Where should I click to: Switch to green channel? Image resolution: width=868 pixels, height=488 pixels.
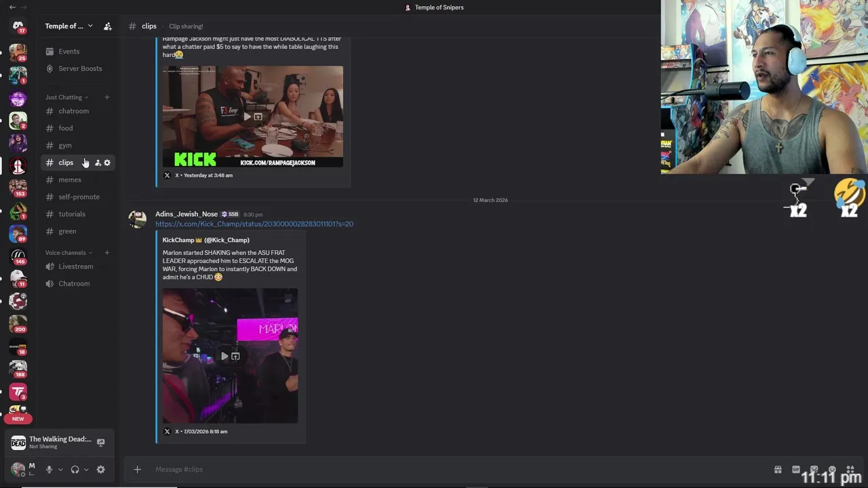pyautogui.click(x=77, y=231)
